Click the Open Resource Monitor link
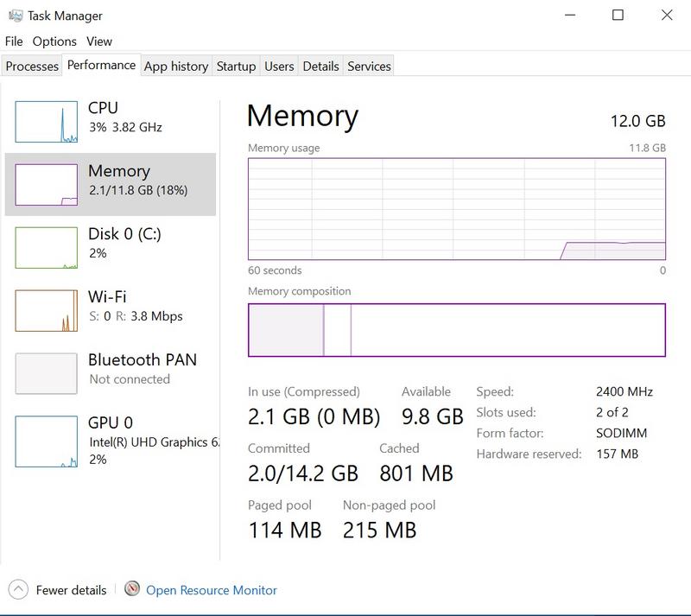The width and height of the screenshot is (691, 616). 212,590
